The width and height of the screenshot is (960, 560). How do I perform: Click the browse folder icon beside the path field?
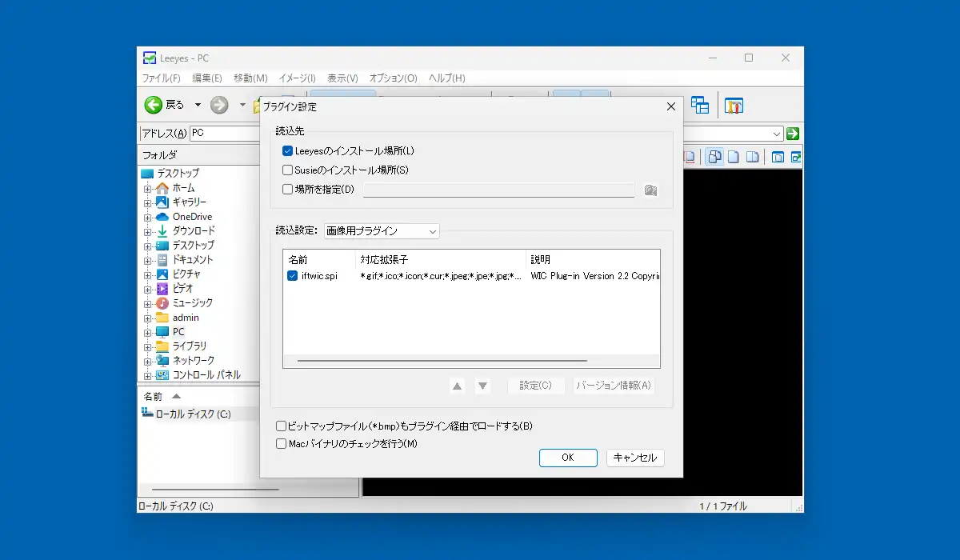pyautogui.click(x=650, y=190)
